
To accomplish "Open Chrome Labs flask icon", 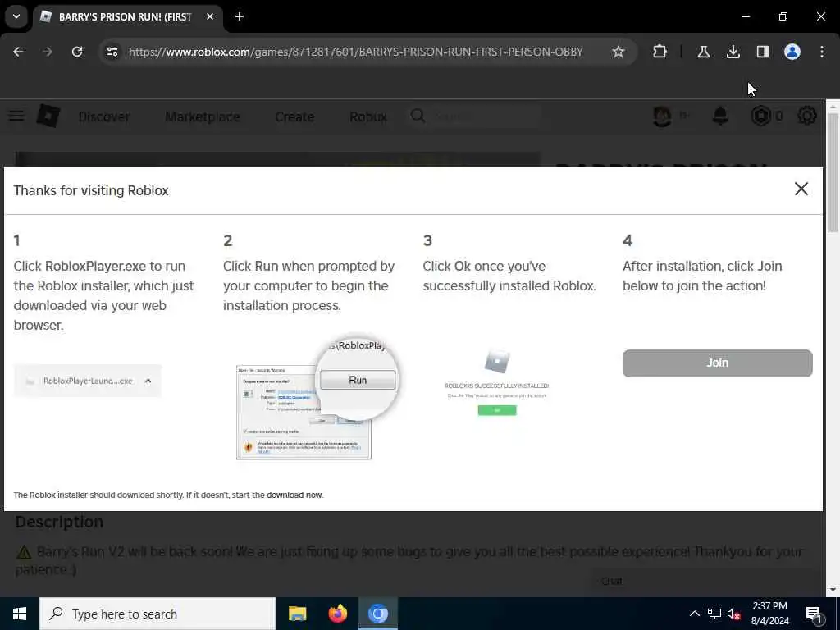I will tap(703, 52).
